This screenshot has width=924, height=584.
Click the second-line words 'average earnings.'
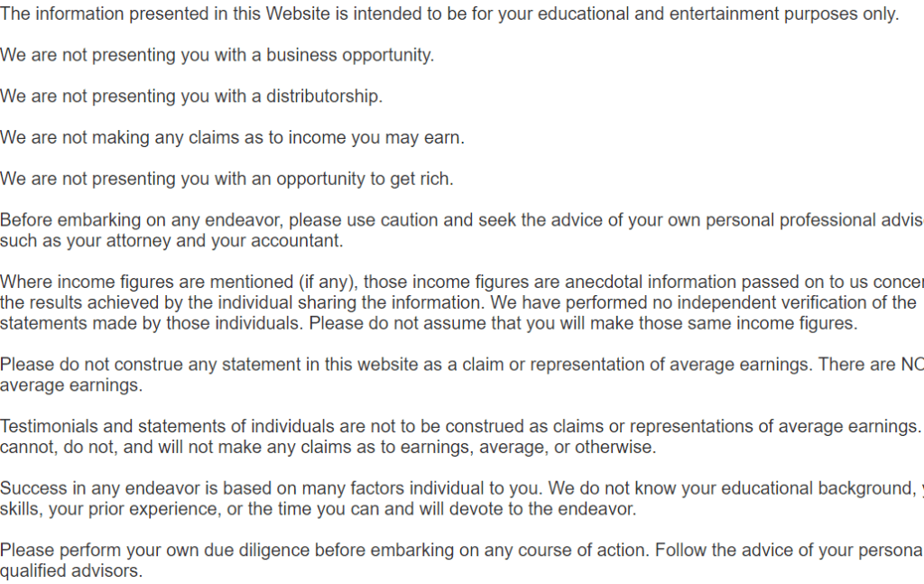71,385
